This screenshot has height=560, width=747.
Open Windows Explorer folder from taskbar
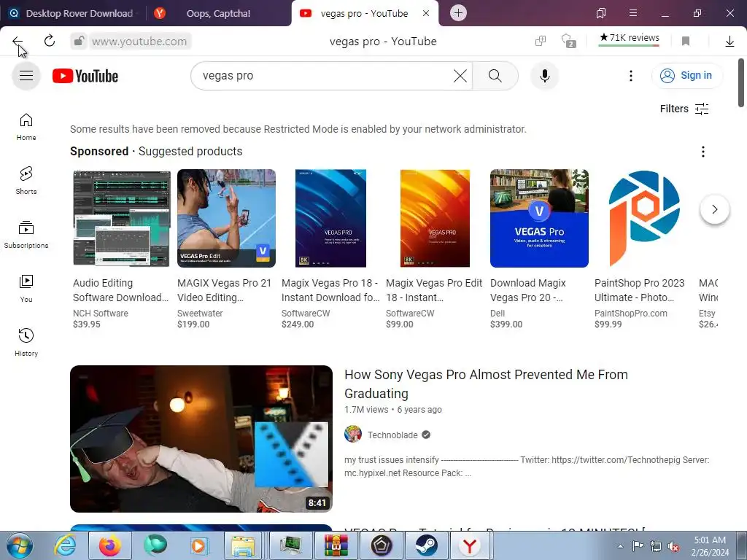tap(244, 545)
